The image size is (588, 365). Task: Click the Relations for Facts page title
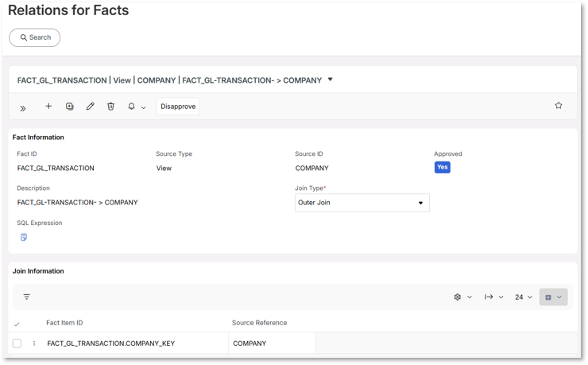tap(68, 10)
